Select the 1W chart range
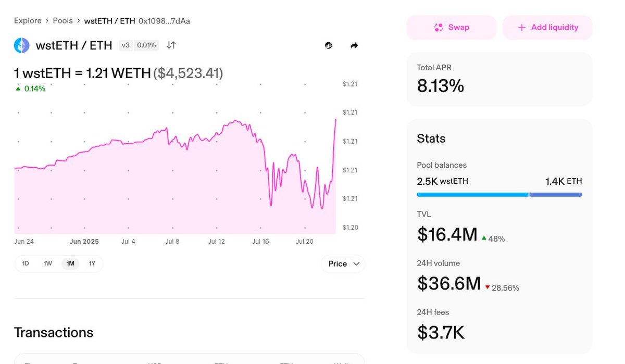Image resolution: width=625 pixels, height=364 pixels. 48,263
